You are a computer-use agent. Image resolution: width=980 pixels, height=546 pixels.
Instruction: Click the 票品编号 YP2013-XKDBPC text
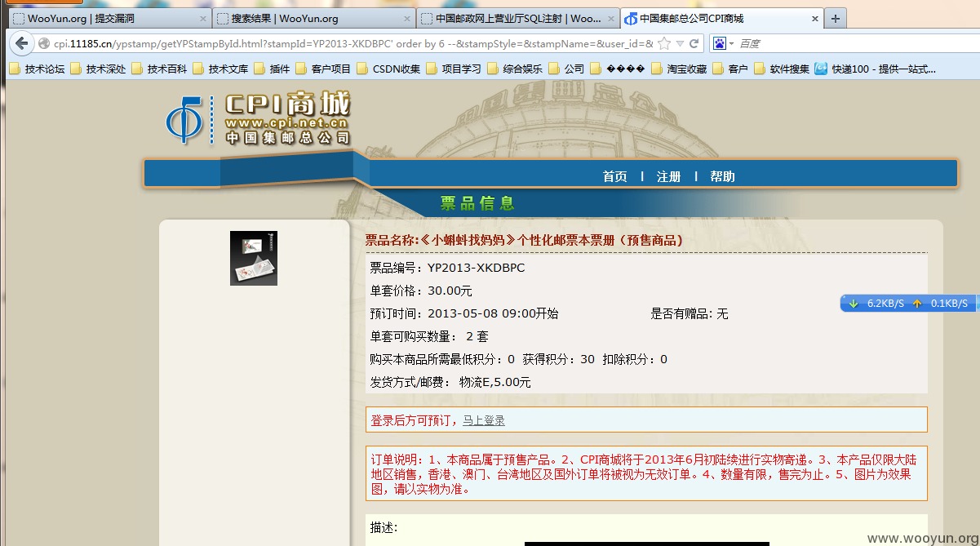[447, 268]
